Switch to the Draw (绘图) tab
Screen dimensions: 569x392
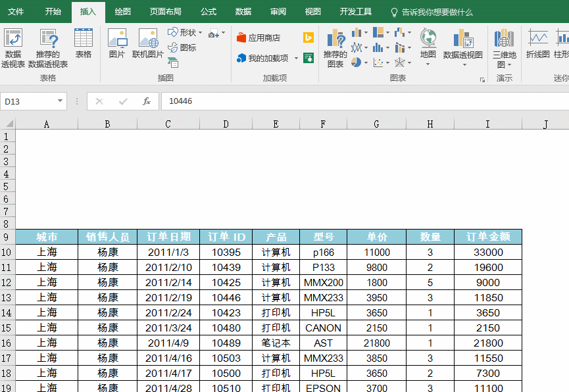point(122,12)
